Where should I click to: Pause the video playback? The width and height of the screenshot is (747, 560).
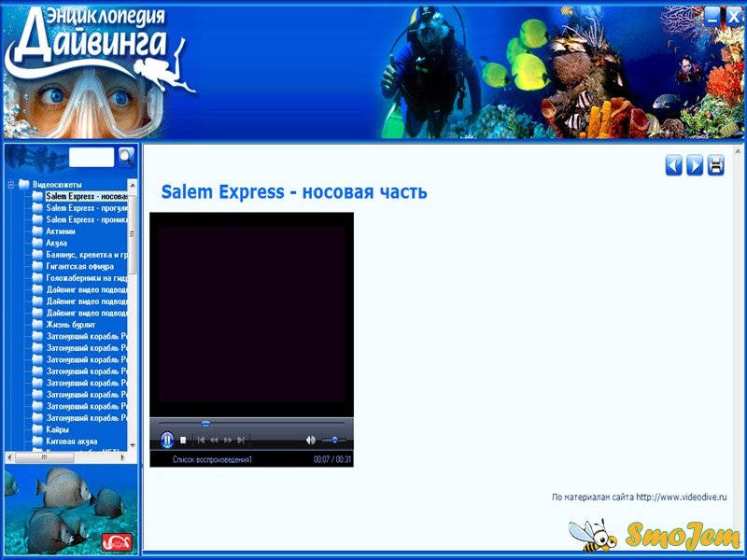(x=167, y=440)
